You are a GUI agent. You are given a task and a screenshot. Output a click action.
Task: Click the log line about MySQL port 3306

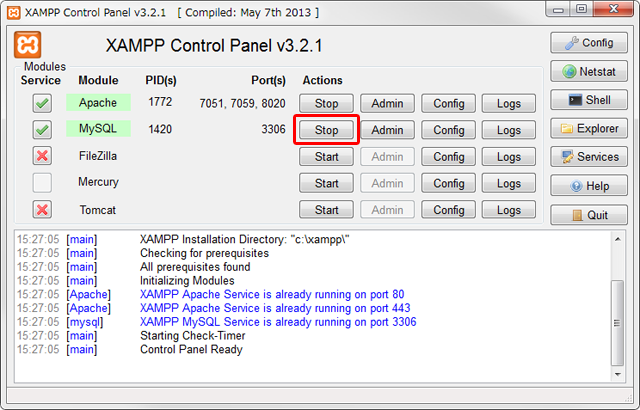(x=278, y=322)
